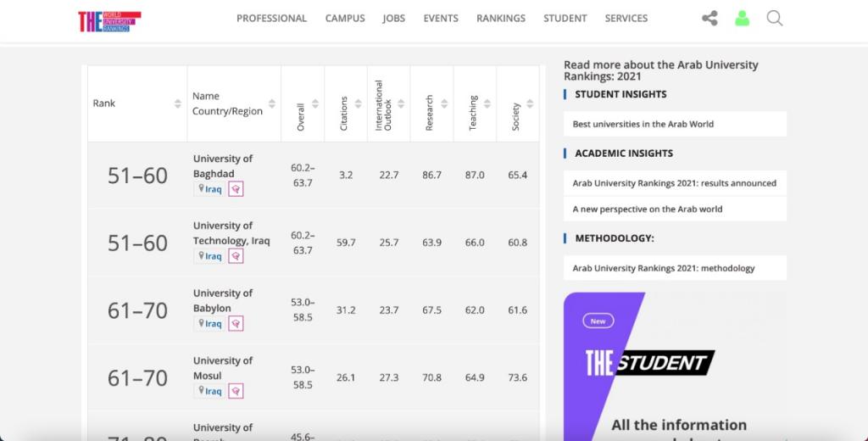Open the share icon in header
868x441 pixels.
tap(709, 19)
